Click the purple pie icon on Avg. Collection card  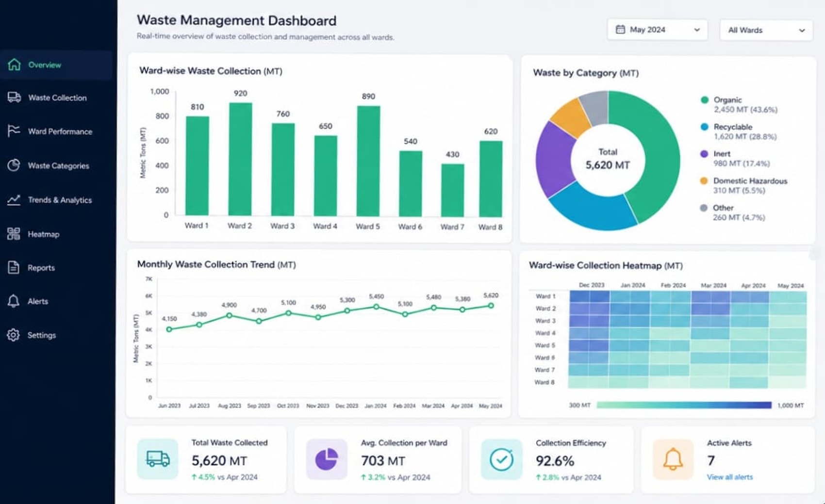click(x=327, y=459)
